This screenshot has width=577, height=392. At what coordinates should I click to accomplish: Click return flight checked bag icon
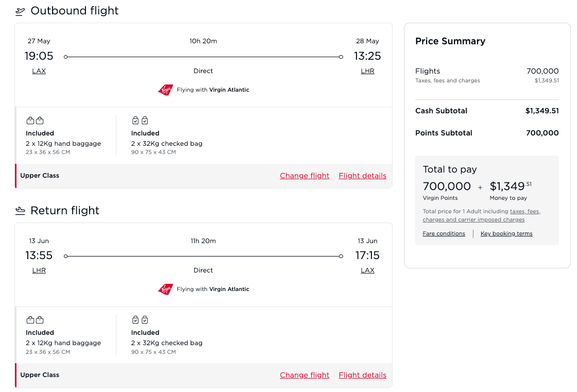coord(140,320)
